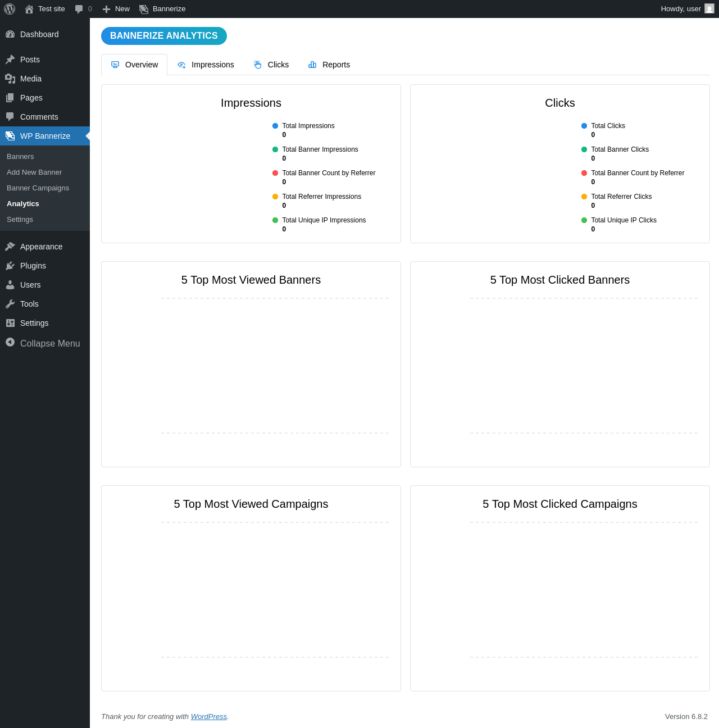Viewport: 719px width, 728px height.
Task: Open the Add New Banner submenu item
Action: point(34,172)
